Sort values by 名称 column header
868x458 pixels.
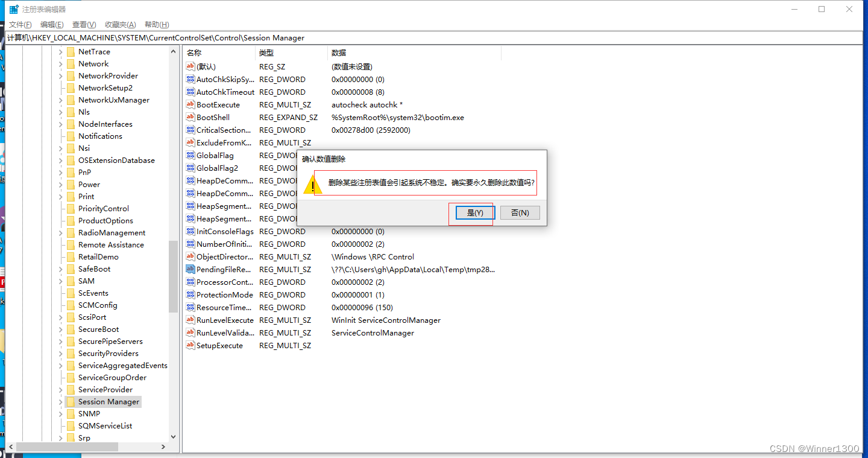coord(219,53)
